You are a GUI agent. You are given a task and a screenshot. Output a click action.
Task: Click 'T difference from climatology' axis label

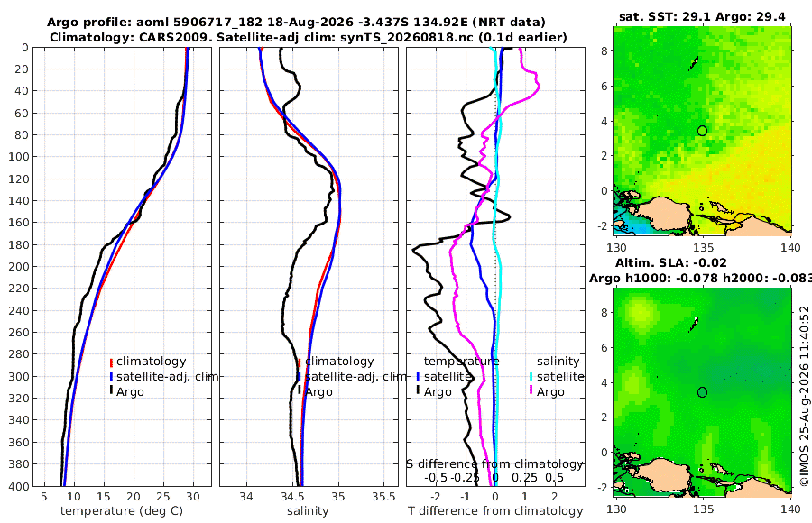pos(495,511)
